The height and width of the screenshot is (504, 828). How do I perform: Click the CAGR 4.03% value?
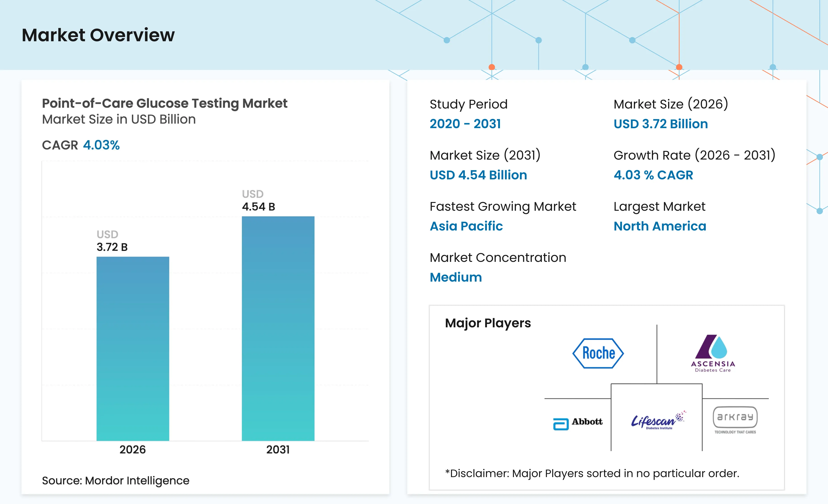point(101,145)
